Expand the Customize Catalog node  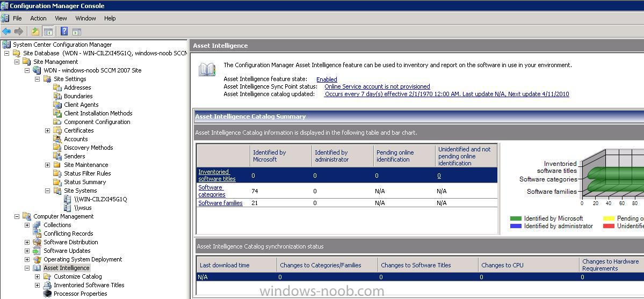pos(38,277)
